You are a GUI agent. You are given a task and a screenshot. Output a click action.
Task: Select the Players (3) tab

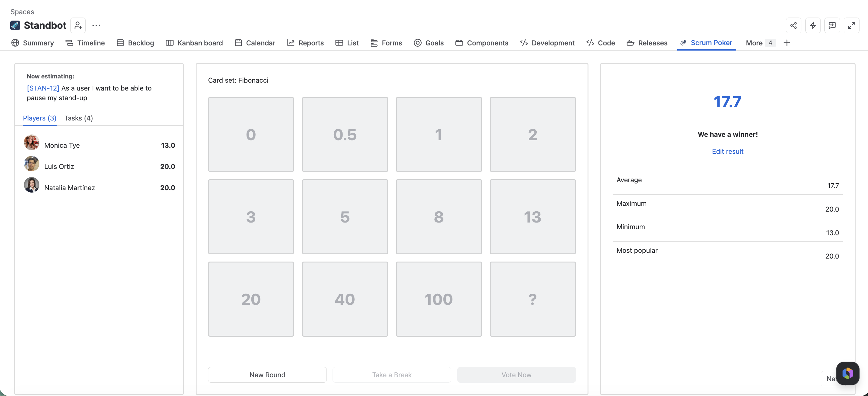click(x=39, y=118)
